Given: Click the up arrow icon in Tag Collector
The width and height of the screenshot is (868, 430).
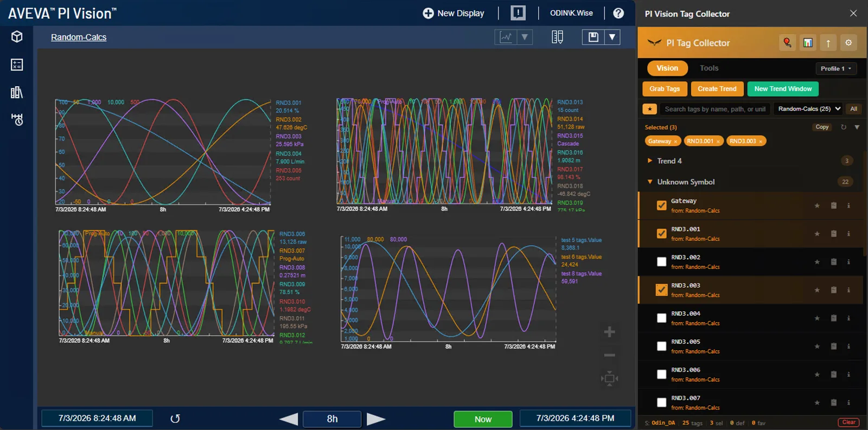Looking at the screenshot, I should [x=828, y=43].
